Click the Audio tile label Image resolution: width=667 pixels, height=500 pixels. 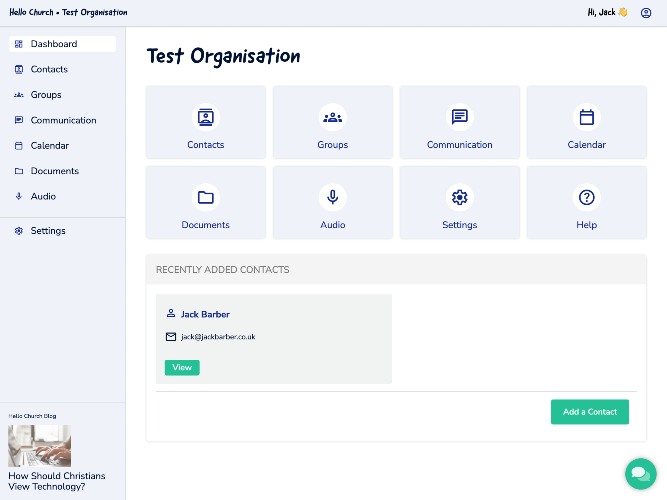(x=333, y=225)
